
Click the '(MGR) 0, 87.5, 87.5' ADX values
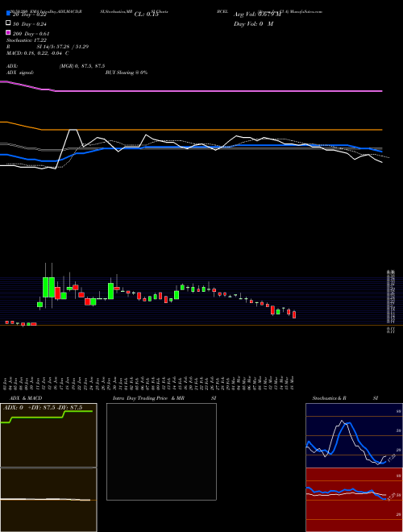tap(82, 66)
